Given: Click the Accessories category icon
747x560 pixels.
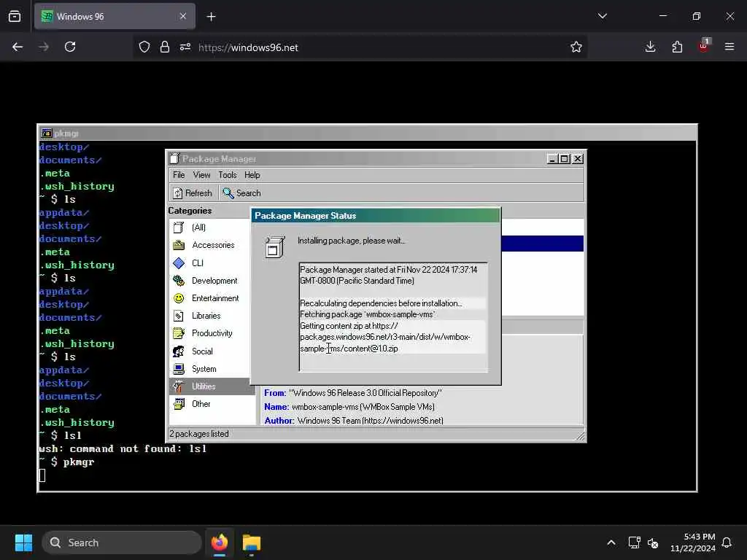Looking at the screenshot, I should [x=179, y=245].
